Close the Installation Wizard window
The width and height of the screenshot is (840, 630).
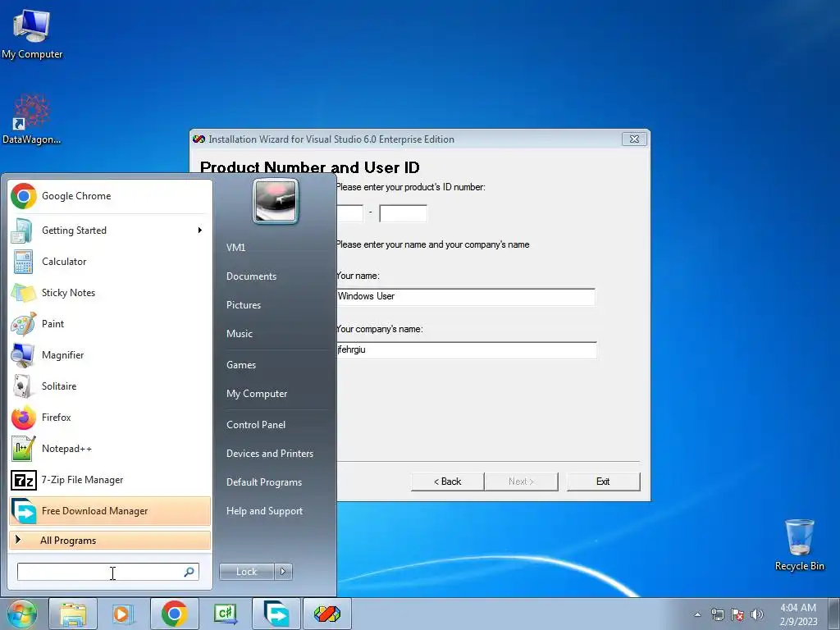[x=634, y=139]
